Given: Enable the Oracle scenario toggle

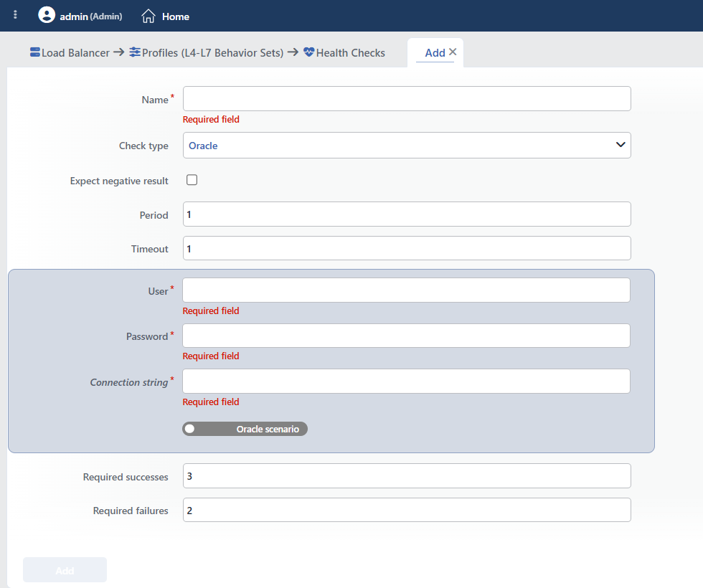Looking at the screenshot, I should tap(245, 429).
